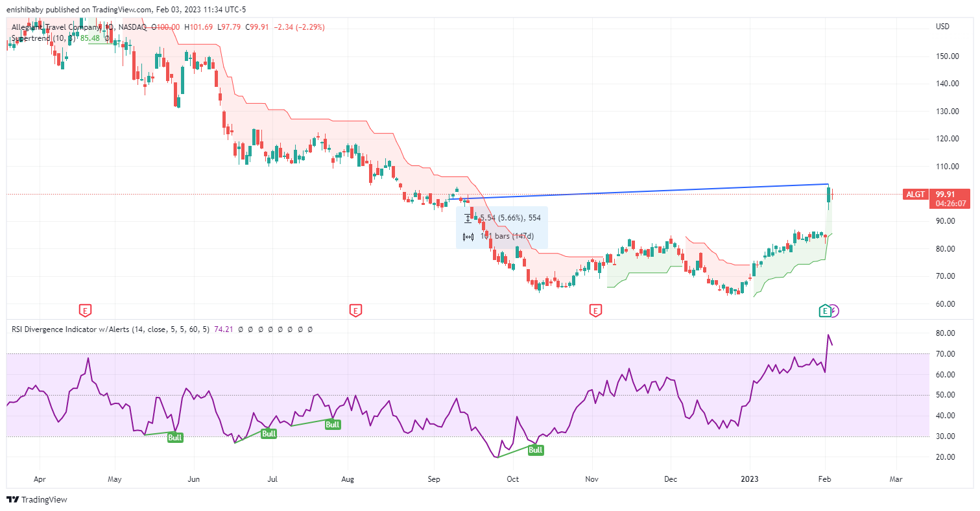Click the Bull label under late July RSI
The image size is (980, 511).
click(x=333, y=425)
